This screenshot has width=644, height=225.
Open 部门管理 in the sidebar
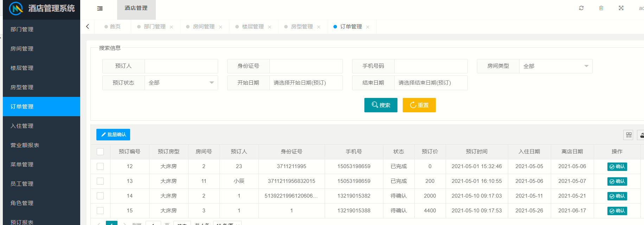(42, 29)
